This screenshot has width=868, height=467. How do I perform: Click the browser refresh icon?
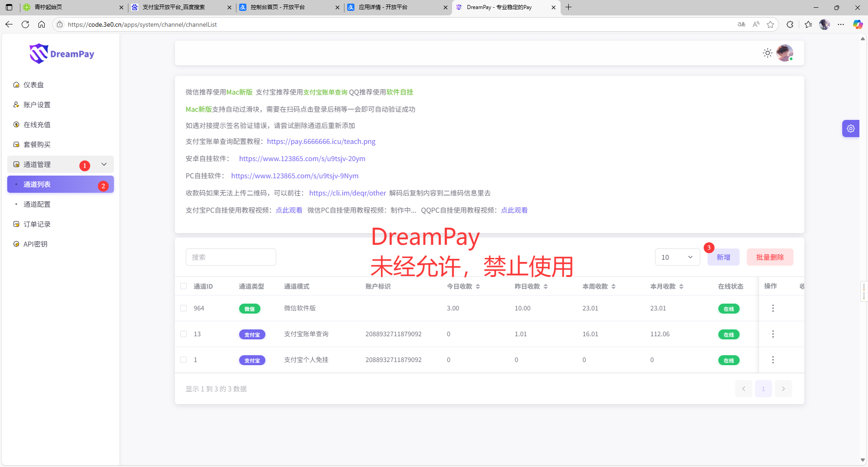click(x=25, y=24)
